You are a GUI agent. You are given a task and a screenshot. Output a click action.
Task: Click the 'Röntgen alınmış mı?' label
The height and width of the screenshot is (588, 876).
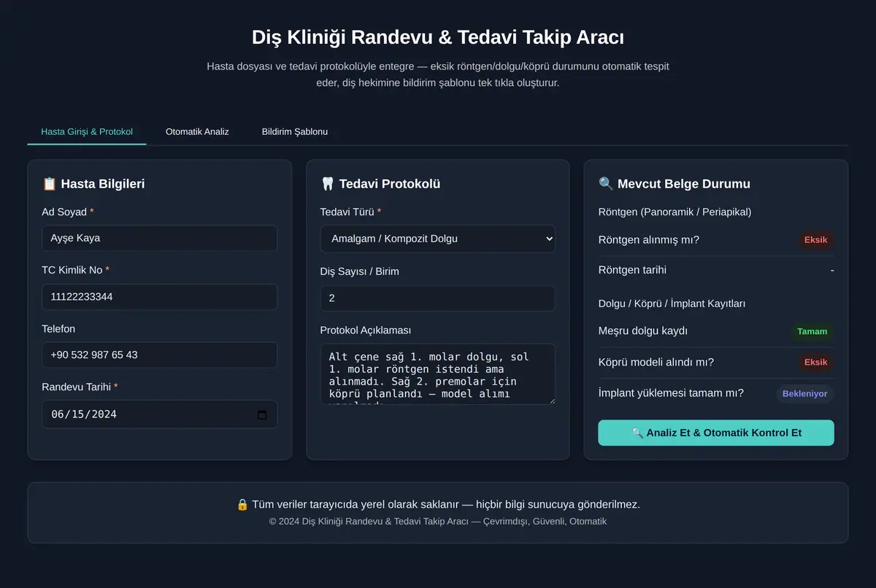point(649,240)
